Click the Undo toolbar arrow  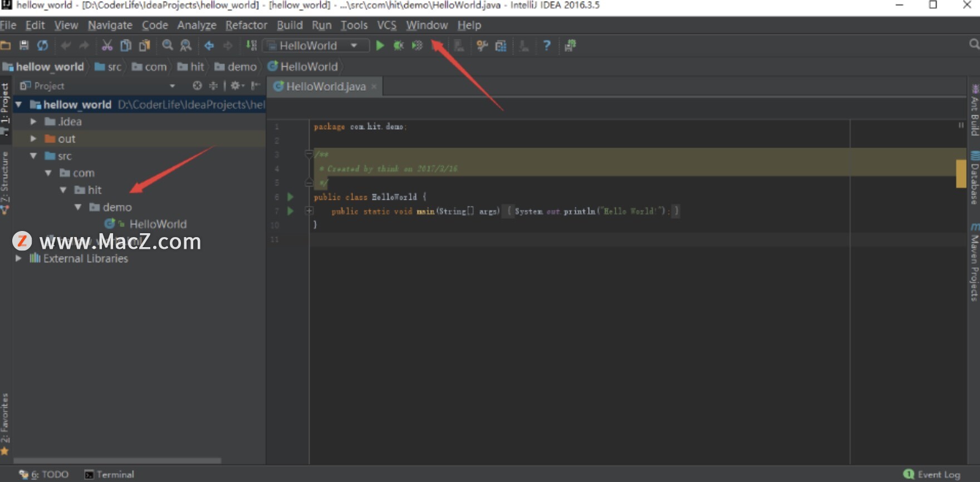click(x=66, y=46)
